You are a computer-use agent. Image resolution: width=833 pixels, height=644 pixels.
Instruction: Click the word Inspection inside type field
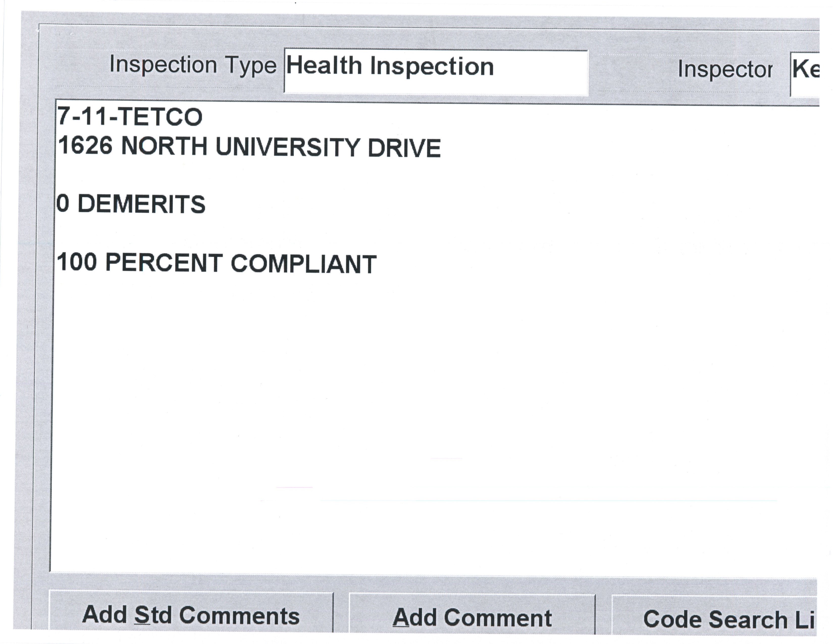pos(432,67)
